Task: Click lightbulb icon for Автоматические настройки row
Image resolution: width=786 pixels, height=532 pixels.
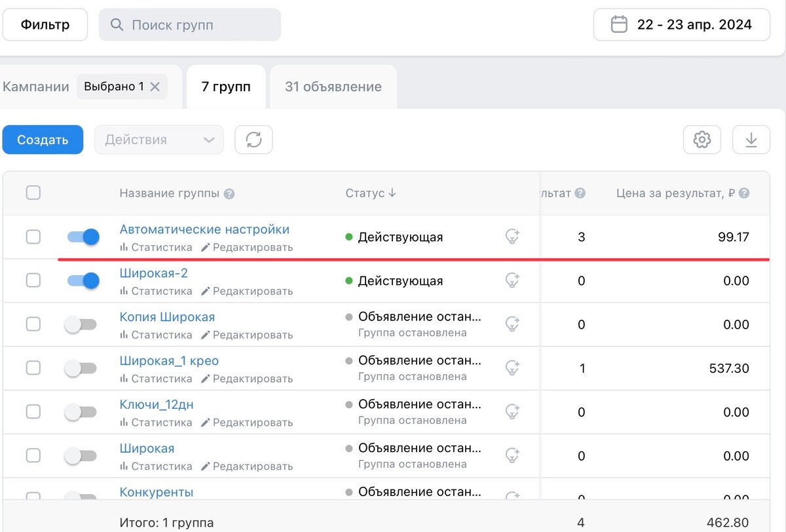Action: pyautogui.click(x=512, y=237)
